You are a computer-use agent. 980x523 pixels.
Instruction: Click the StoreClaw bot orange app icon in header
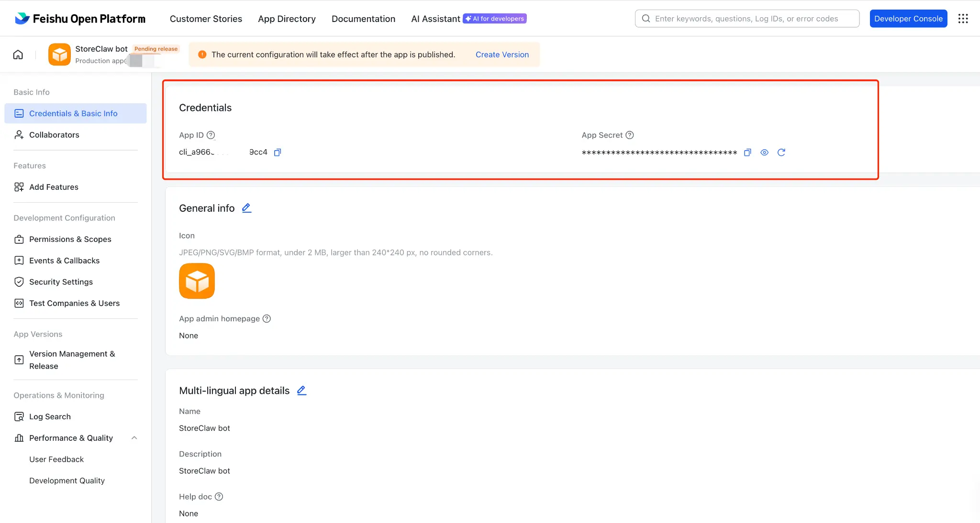(59, 54)
